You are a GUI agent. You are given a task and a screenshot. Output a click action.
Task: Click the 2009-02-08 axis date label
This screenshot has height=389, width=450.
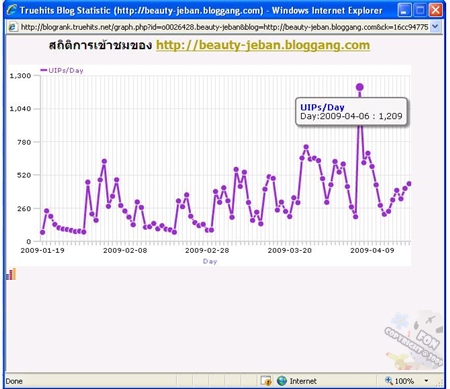(125, 250)
